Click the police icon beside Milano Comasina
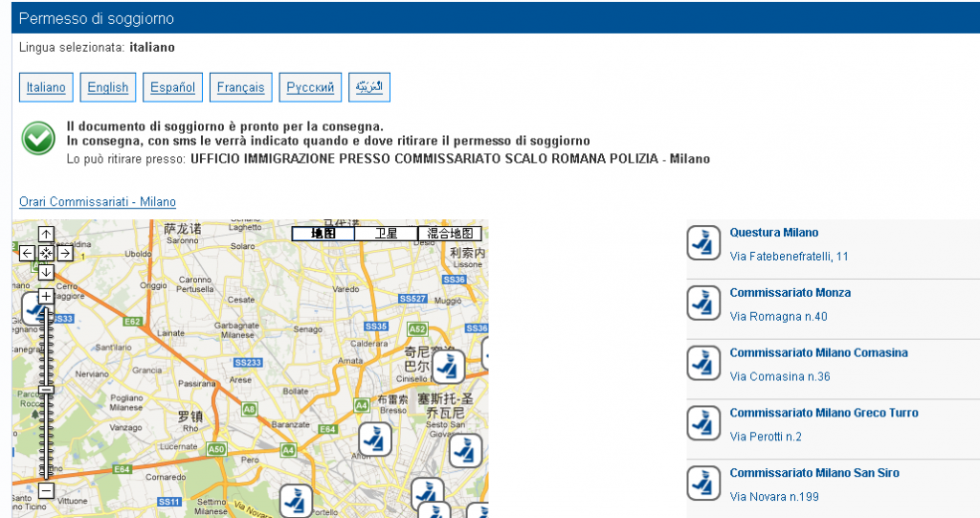Screen dimensions: 980x518 tap(703, 363)
